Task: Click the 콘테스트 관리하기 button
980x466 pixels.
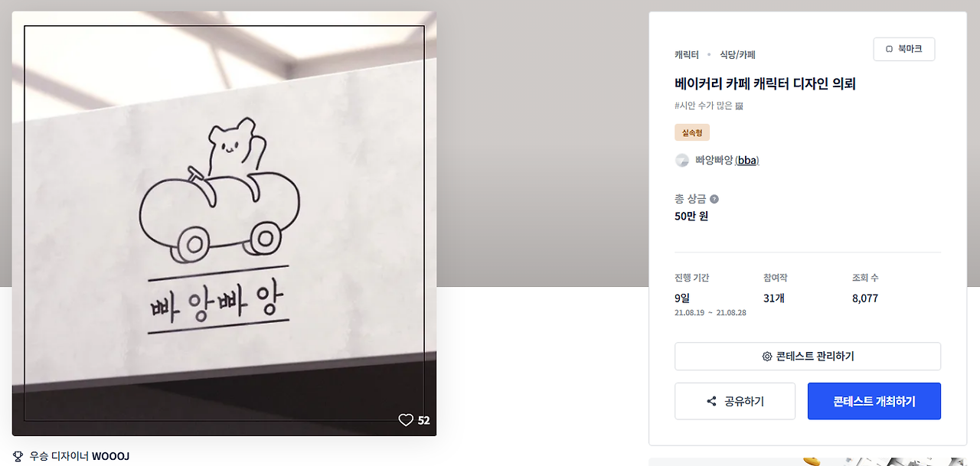Action: pos(808,357)
